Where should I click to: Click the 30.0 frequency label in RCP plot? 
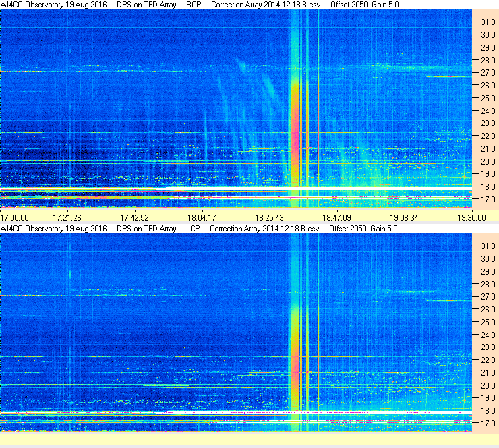click(x=488, y=35)
